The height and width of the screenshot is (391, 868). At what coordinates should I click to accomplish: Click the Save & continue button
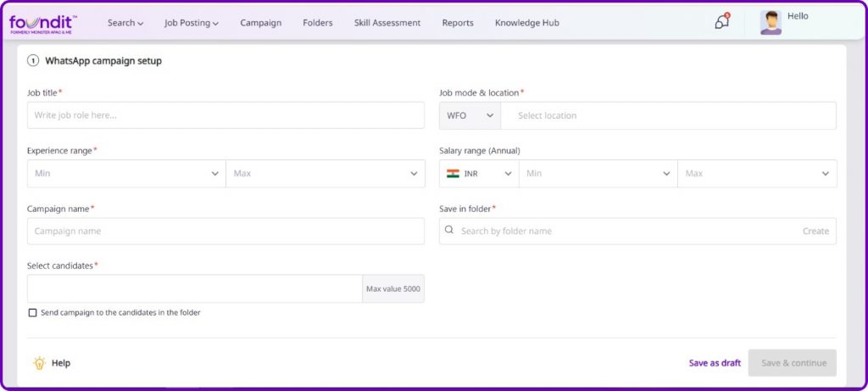pos(793,363)
